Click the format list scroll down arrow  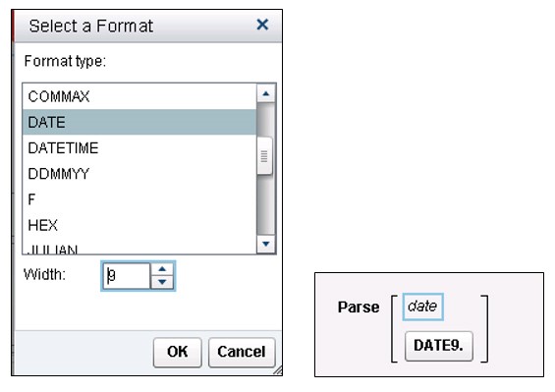266,244
